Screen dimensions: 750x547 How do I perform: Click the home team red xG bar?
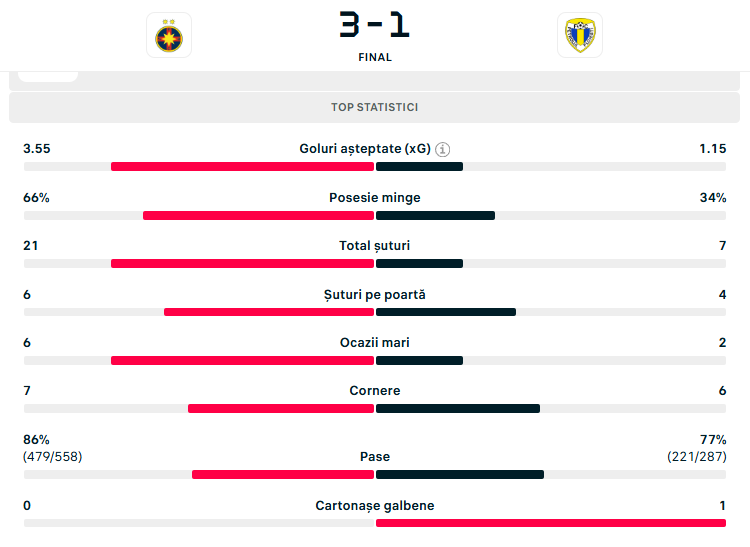tap(242, 167)
